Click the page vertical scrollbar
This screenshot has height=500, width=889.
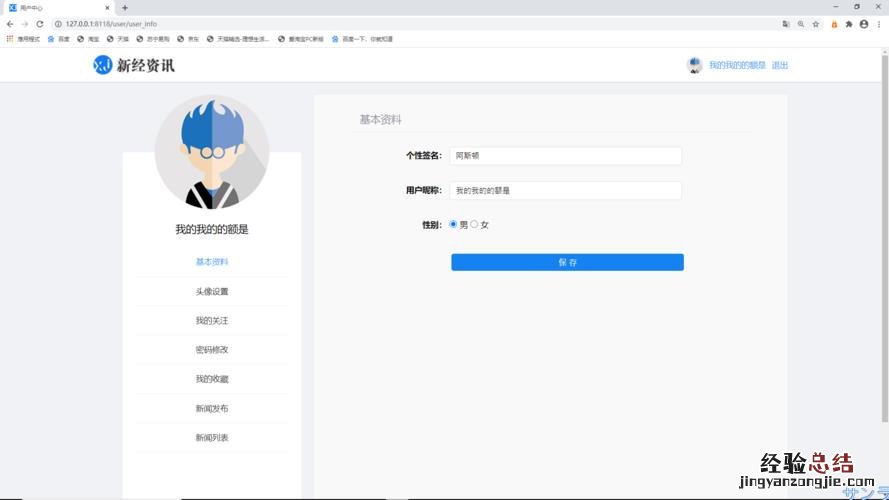coord(884,238)
